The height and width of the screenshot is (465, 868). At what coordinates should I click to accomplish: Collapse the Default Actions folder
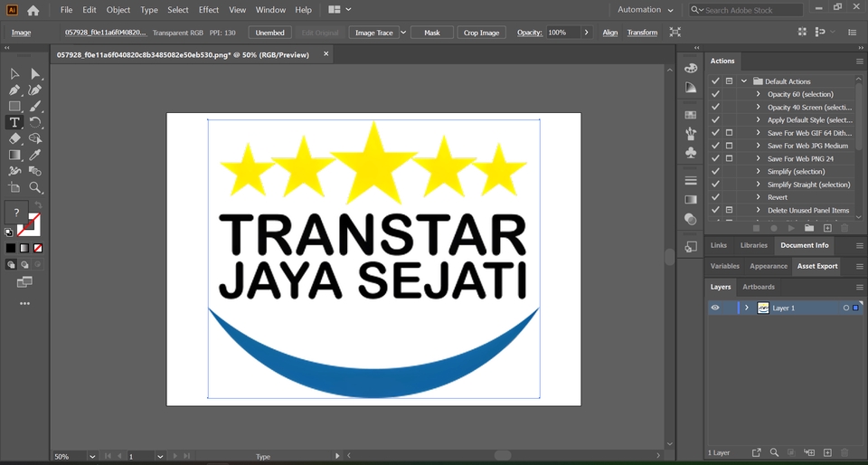point(744,81)
